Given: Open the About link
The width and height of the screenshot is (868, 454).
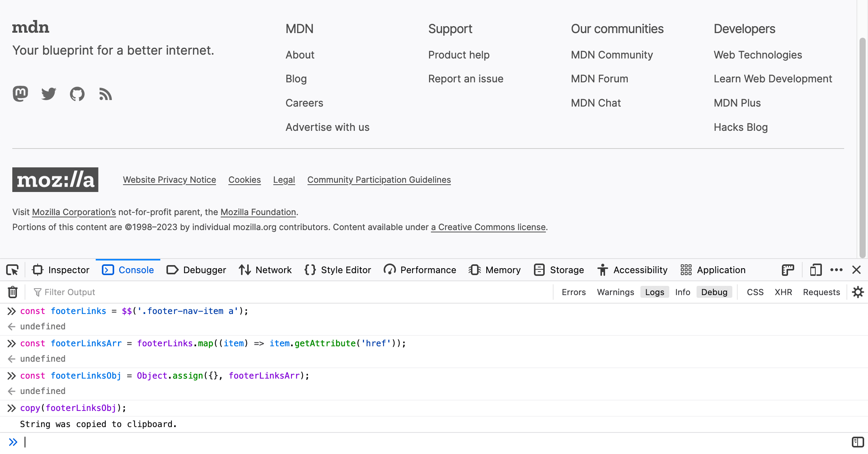Looking at the screenshot, I should (x=300, y=55).
